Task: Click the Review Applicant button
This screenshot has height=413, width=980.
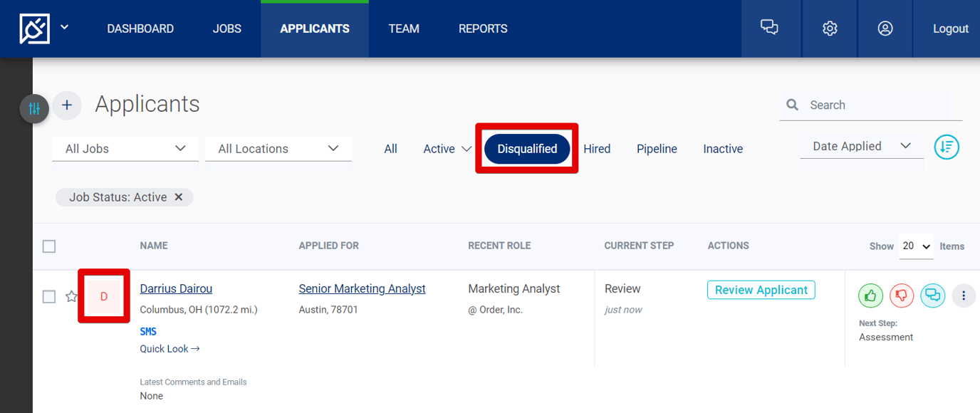Action: pyautogui.click(x=761, y=290)
